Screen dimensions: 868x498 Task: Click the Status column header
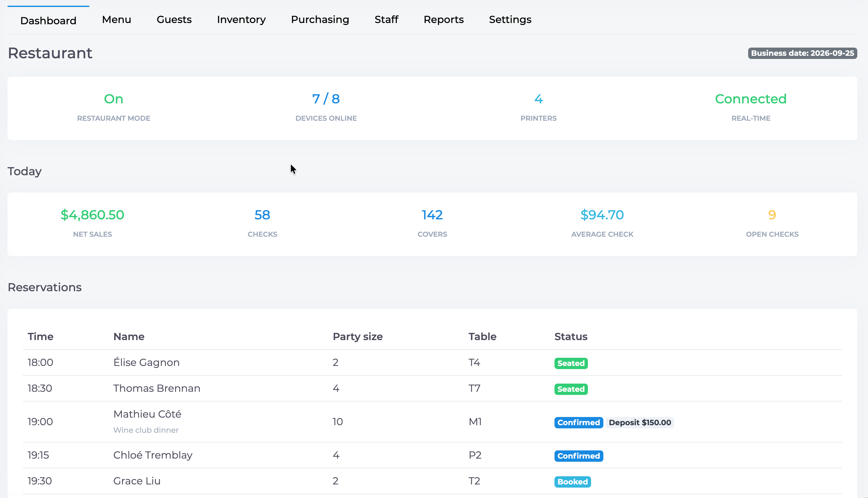(x=571, y=337)
